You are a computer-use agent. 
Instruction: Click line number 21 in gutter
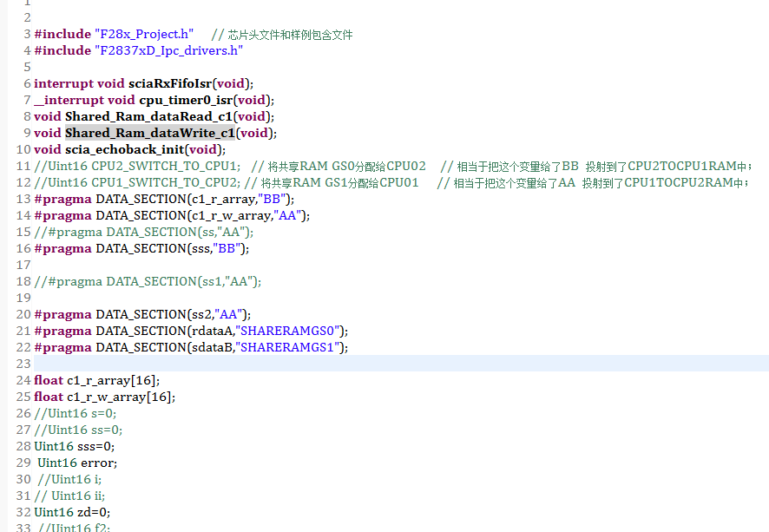[23, 331]
